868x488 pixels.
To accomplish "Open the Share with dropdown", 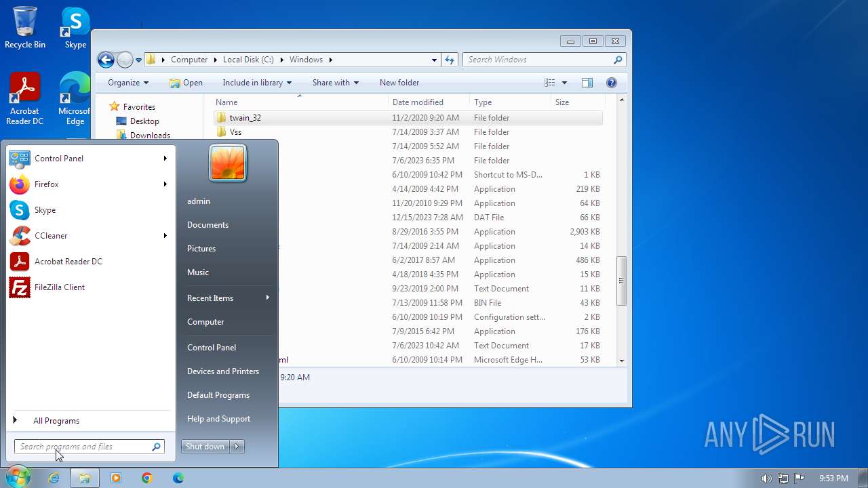I will pos(336,83).
